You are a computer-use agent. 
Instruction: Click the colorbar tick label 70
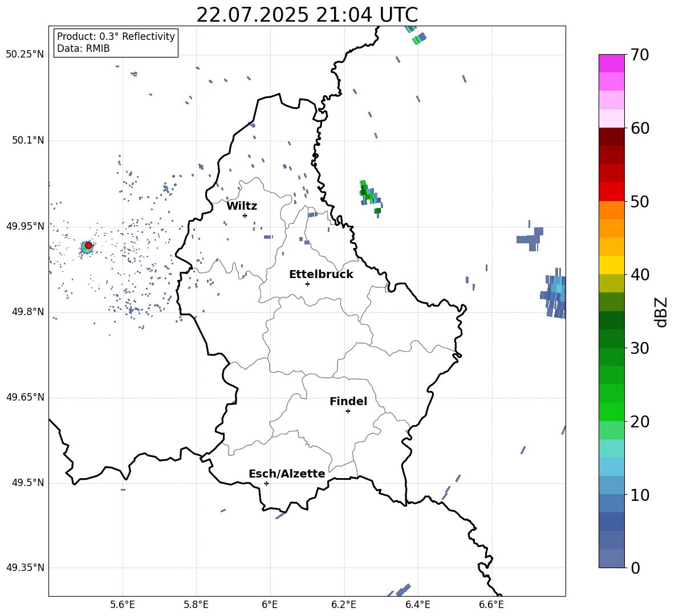640,55
